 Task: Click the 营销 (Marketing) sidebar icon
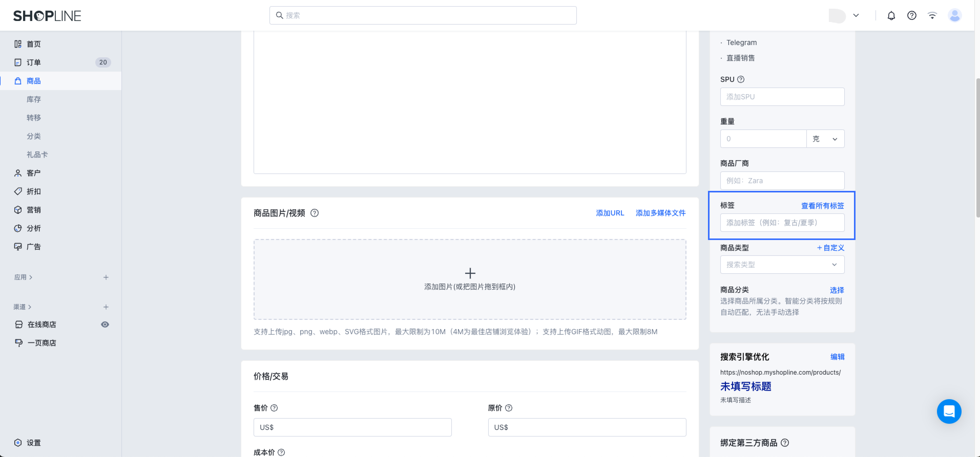pos(18,210)
